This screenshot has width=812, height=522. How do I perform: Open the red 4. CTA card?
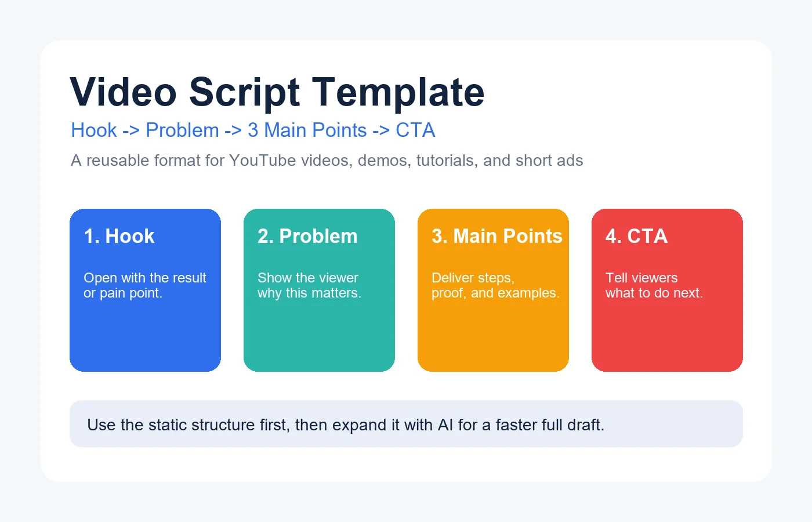click(667, 290)
